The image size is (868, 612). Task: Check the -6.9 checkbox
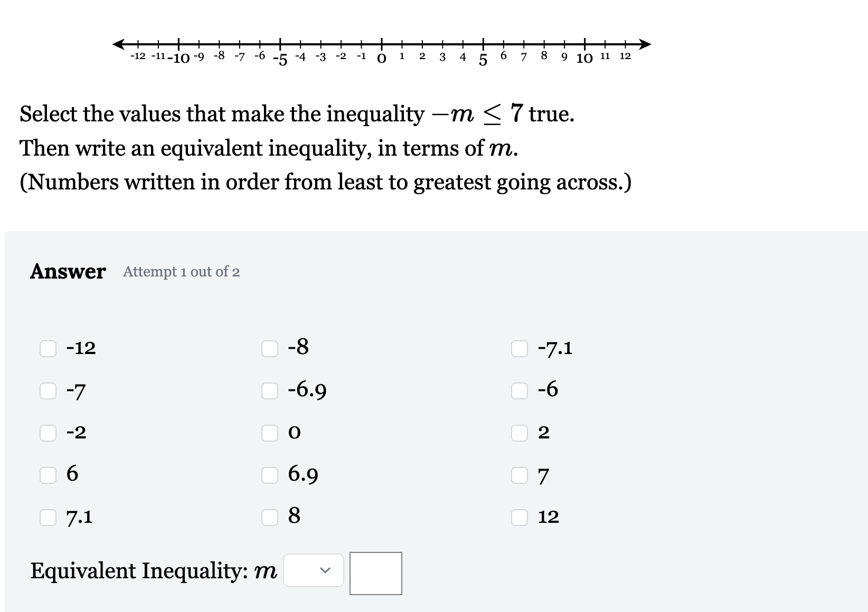(270, 390)
